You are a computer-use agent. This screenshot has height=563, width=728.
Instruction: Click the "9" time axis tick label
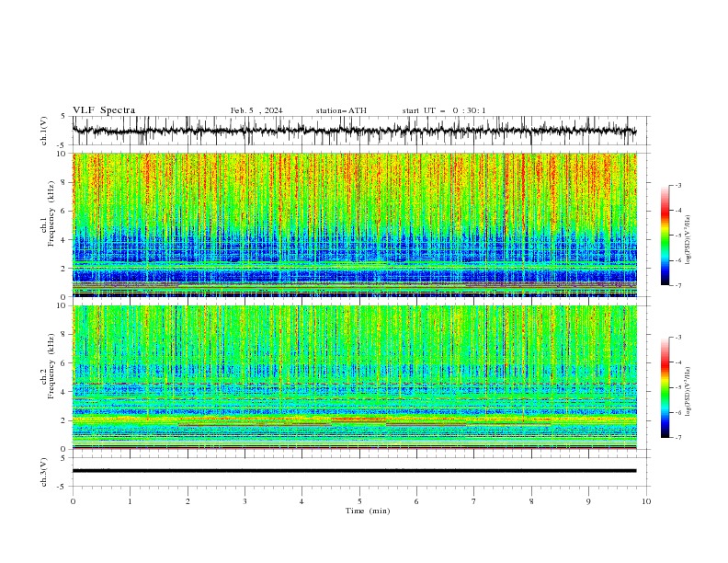coord(588,501)
